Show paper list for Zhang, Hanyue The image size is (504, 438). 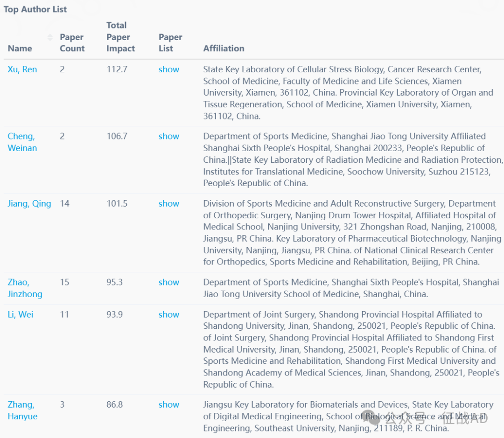click(x=169, y=405)
